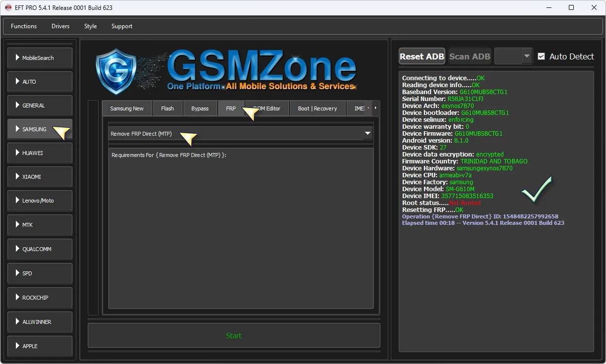Viewport: 606px width, 364px height.
Task: Click the Reset ADB button
Action: pyautogui.click(x=422, y=56)
